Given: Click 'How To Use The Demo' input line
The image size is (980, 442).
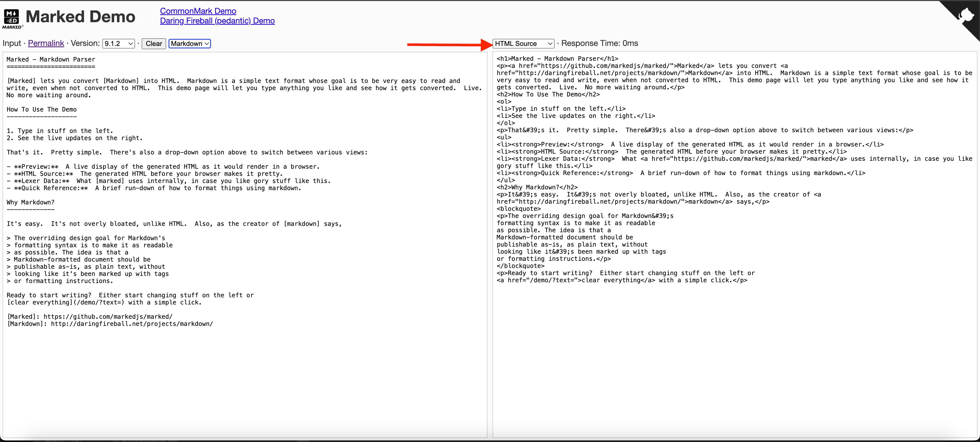Looking at the screenshot, I should (41, 109).
